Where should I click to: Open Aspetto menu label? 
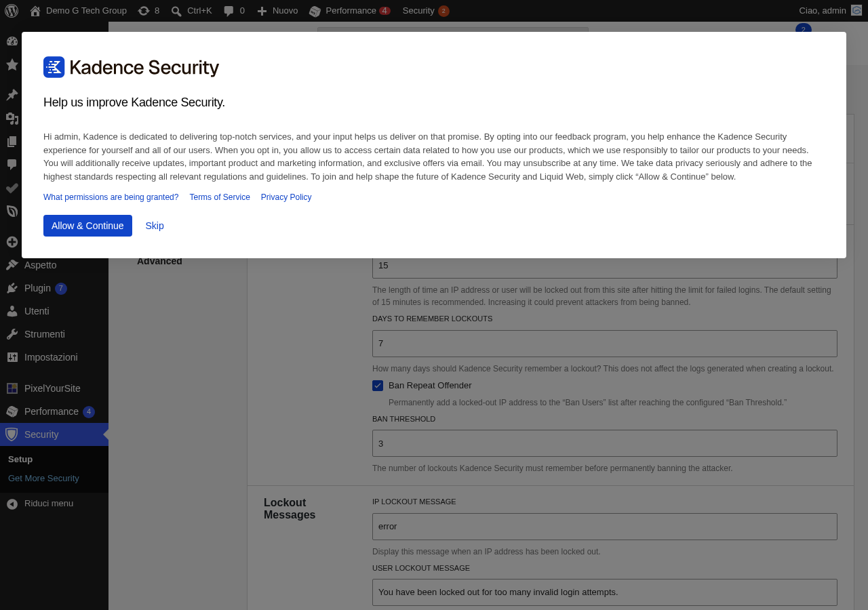(x=41, y=265)
